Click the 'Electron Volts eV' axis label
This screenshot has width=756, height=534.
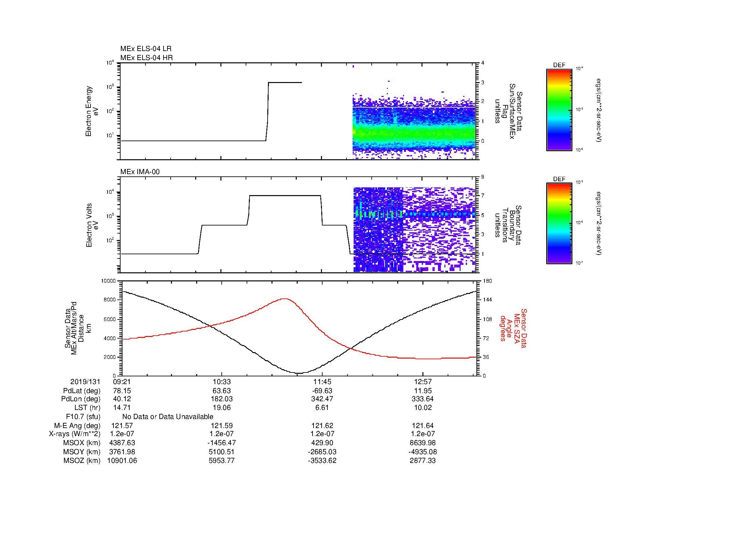92,225
